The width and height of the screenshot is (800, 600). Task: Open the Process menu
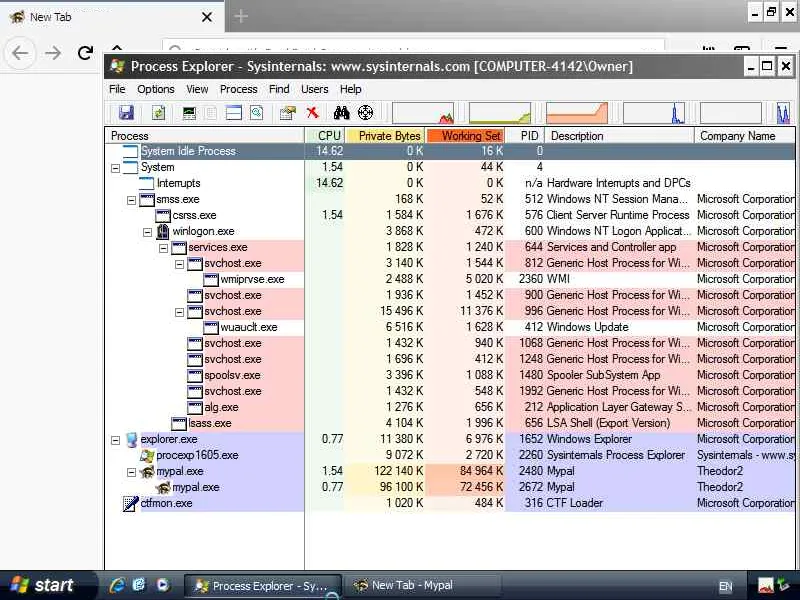click(x=238, y=89)
